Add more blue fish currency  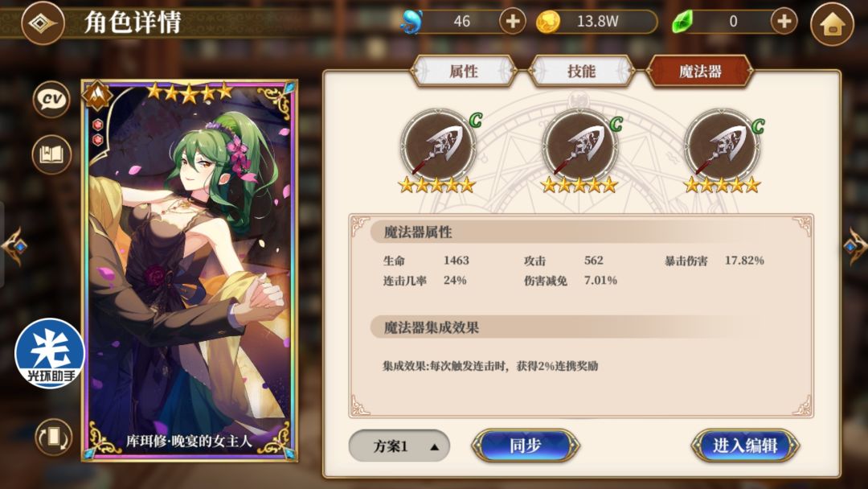(513, 22)
